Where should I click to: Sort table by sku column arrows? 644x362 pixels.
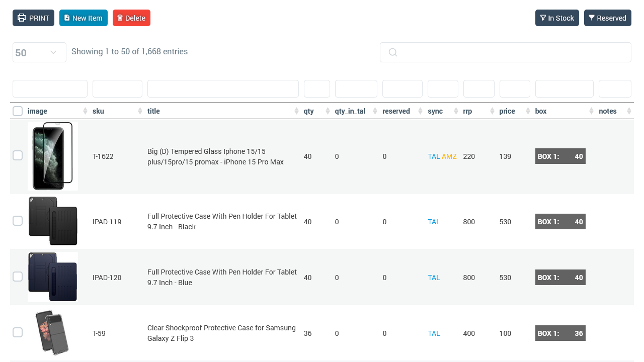pyautogui.click(x=140, y=111)
